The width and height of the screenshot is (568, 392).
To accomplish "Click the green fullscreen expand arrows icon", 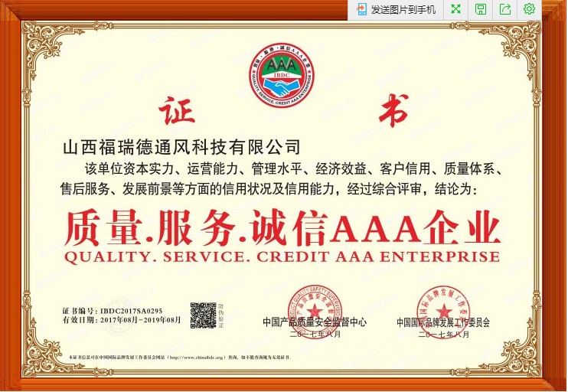I will (455, 9).
